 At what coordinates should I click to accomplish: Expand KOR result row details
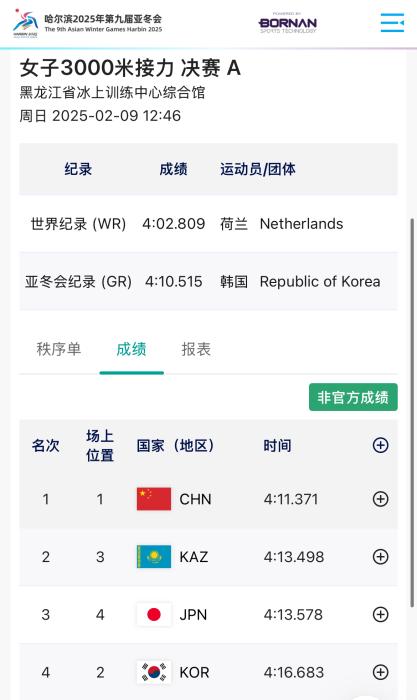click(x=380, y=672)
